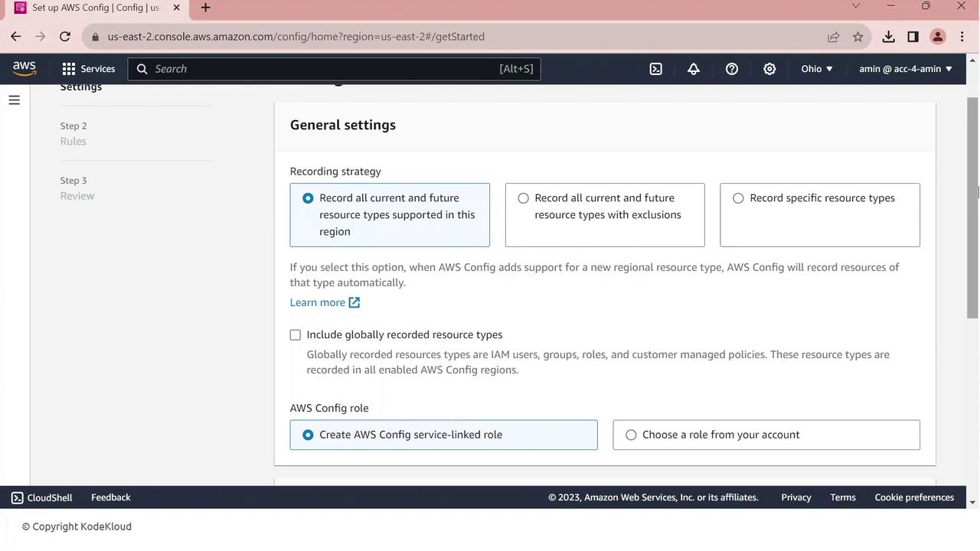Click the General settings heading
The image size is (980, 551).
pyautogui.click(x=343, y=125)
